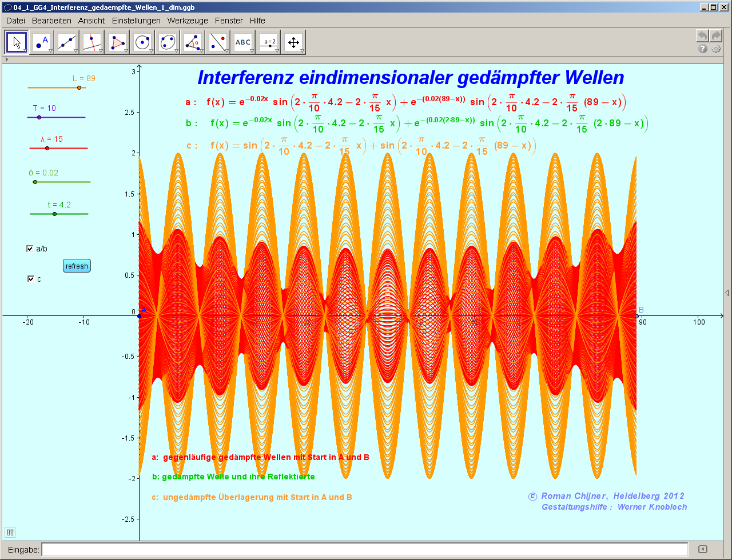The width and height of the screenshot is (732, 560).
Task: Open the ABC text insertion tool
Action: coord(243,42)
